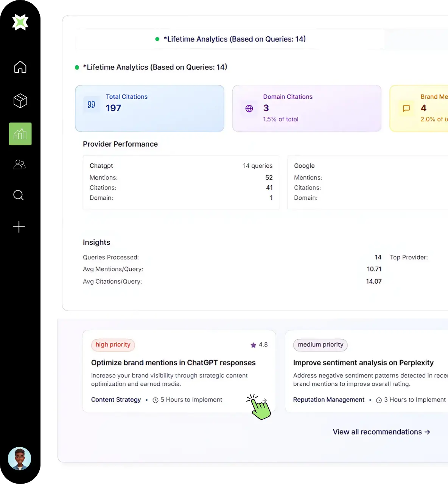
Task: Open the cube products icon
Action: (x=20, y=101)
